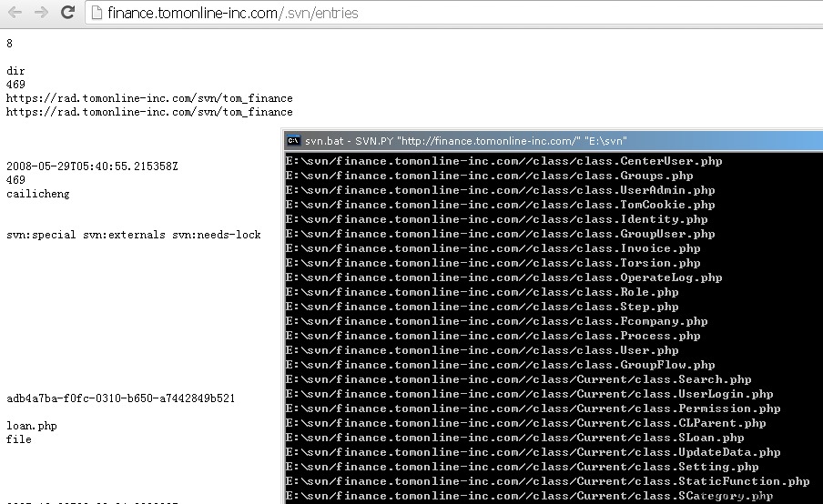Click console line Current/class.Search.php
The image size is (823, 504).
click(x=519, y=379)
